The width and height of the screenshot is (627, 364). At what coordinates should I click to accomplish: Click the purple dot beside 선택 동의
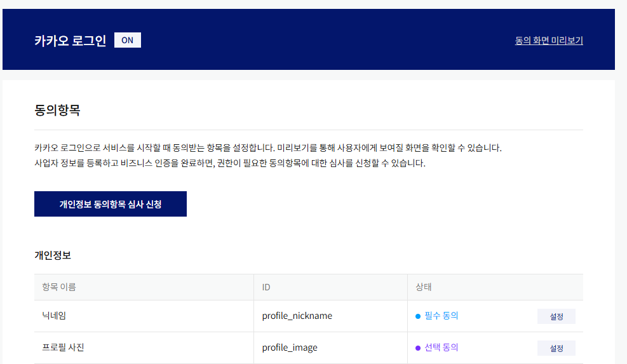[x=418, y=348]
